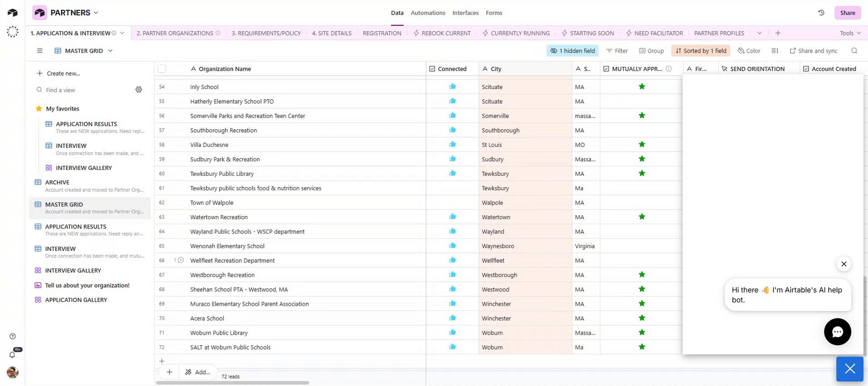Viewport: 868px width, 386px height.
Task: Open the row height icon
Action: 775,51
